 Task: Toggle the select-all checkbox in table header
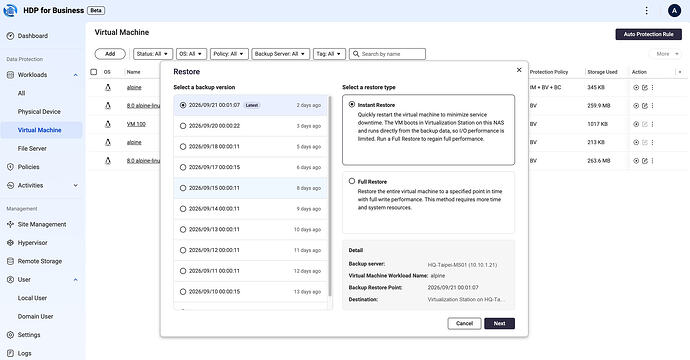pos(93,72)
